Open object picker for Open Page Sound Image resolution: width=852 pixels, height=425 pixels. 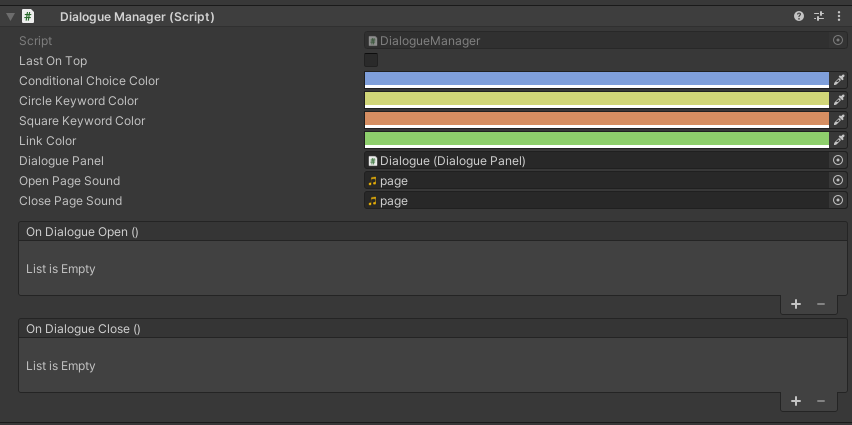click(x=838, y=181)
